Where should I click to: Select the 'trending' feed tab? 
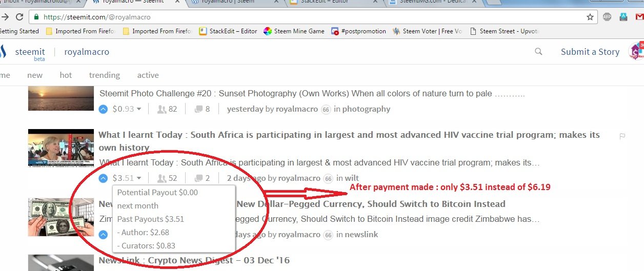[105, 75]
